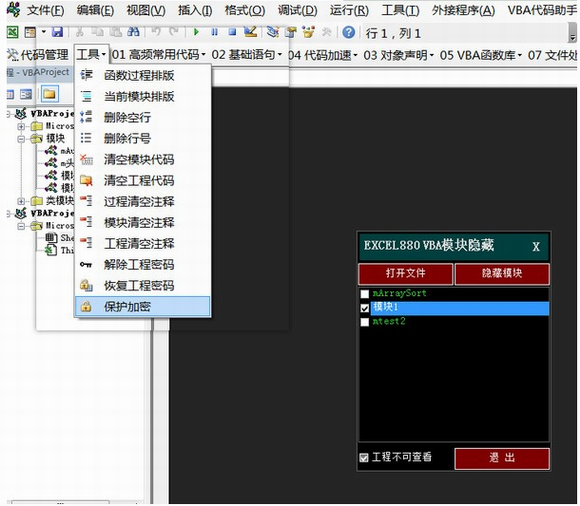Open the Properties Window toolbar icon
The width and height of the screenshot is (580, 506).
[291, 33]
